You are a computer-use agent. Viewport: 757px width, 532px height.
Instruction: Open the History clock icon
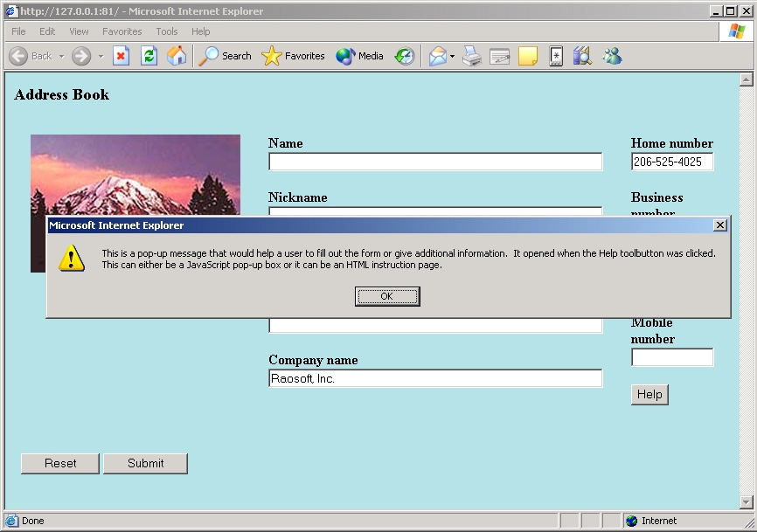tap(405, 56)
